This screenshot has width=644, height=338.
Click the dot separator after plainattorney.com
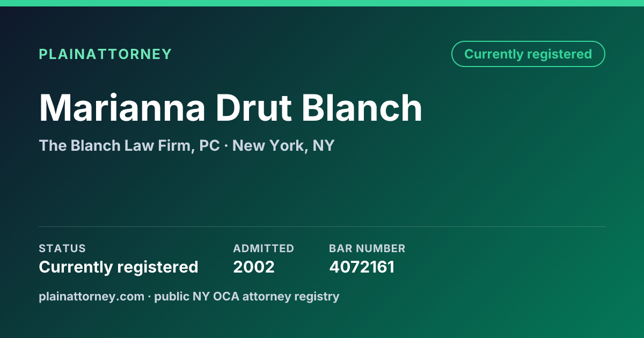click(149, 297)
